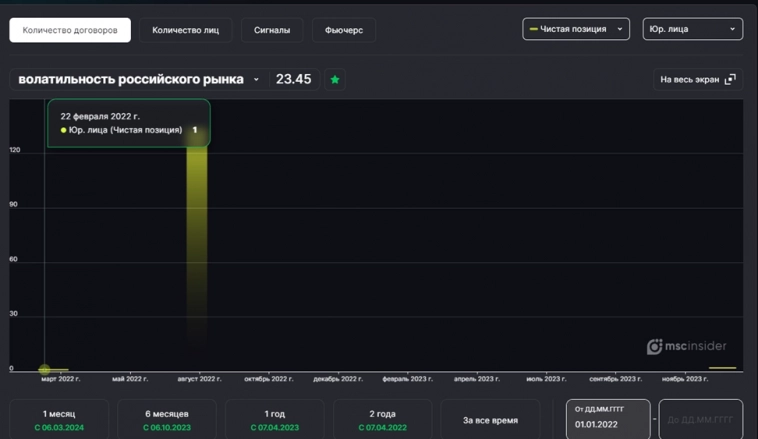758x439 pixels.
Task: Show data for За все время
Action: click(x=490, y=420)
